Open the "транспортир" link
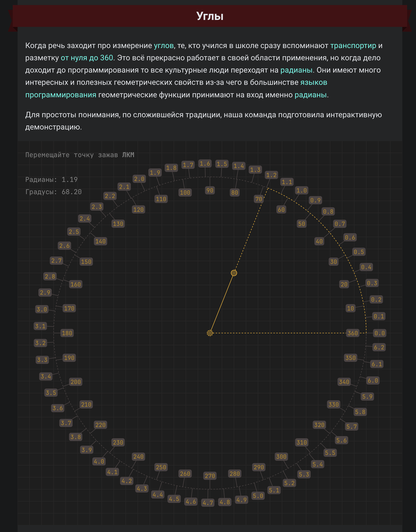 pos(353,46)
